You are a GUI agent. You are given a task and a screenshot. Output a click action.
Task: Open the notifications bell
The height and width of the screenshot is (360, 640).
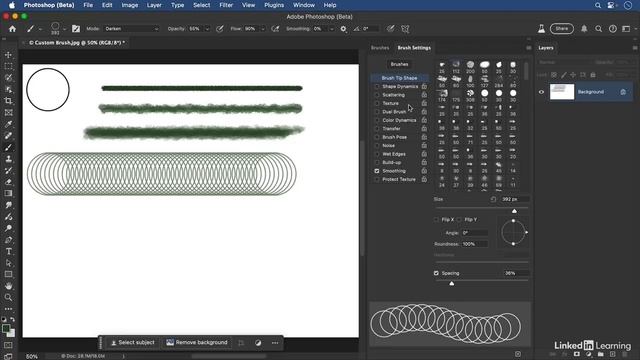click(584, 29)
